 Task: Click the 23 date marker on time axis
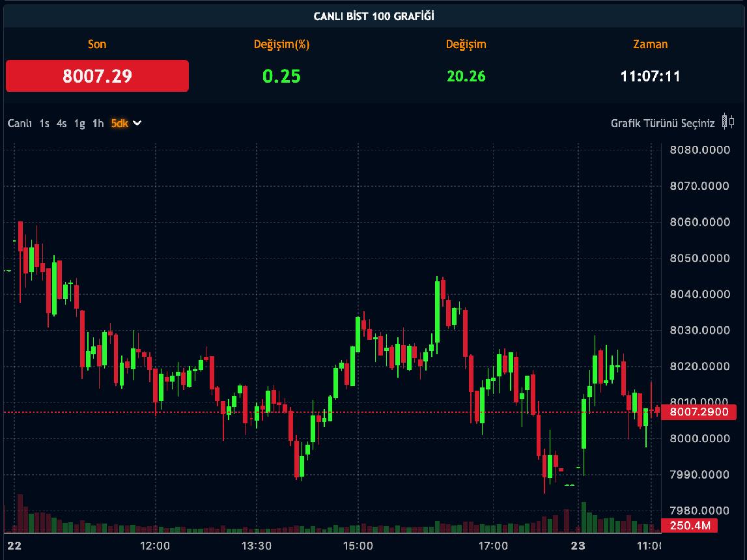tap(578, 546)
